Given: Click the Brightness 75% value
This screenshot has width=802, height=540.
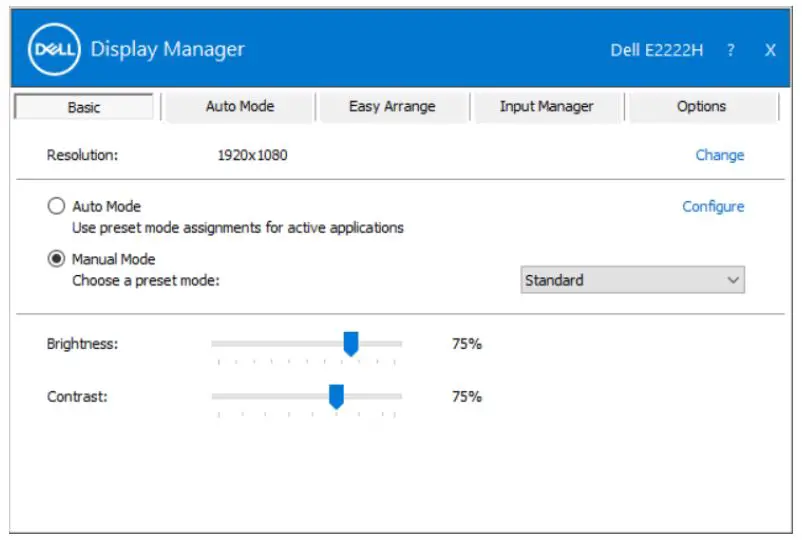Looking at the screenshot, I should tap(467, 344).
